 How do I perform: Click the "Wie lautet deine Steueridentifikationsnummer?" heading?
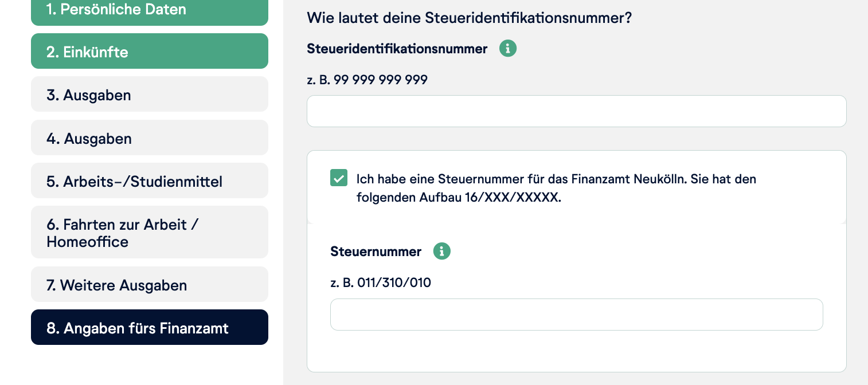[x=469, y=18]
